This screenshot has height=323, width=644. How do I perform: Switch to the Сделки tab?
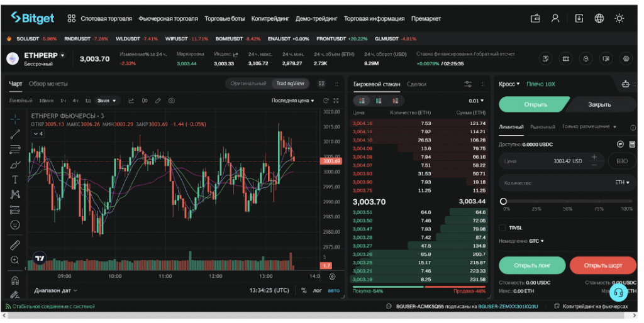coord(416,84)
